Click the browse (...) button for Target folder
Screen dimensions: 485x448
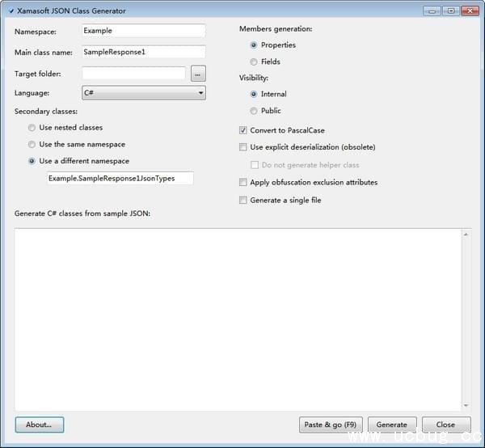click(x=198, y=74)
